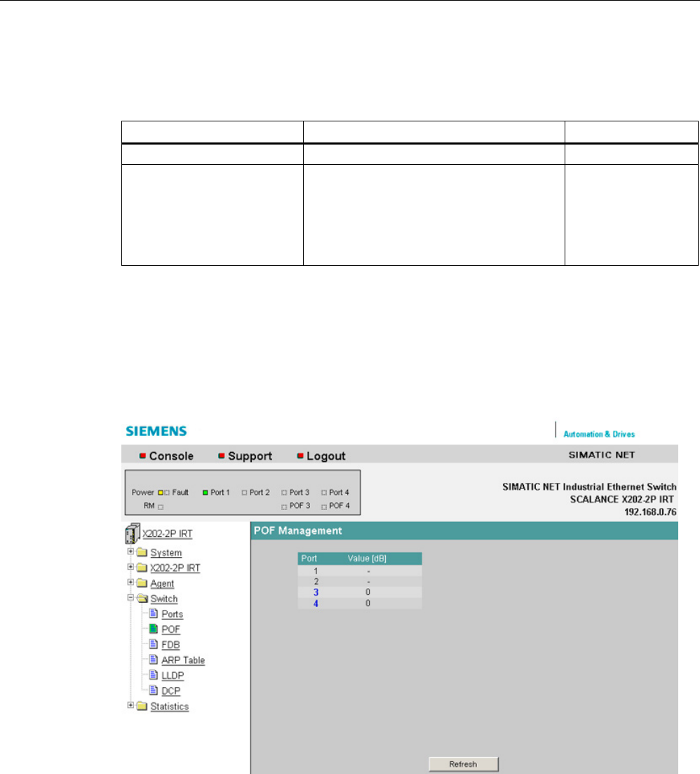Click the X202-2P IRT folder icon in tree
This screenshot has height=774, width=700.
(142, 567)
